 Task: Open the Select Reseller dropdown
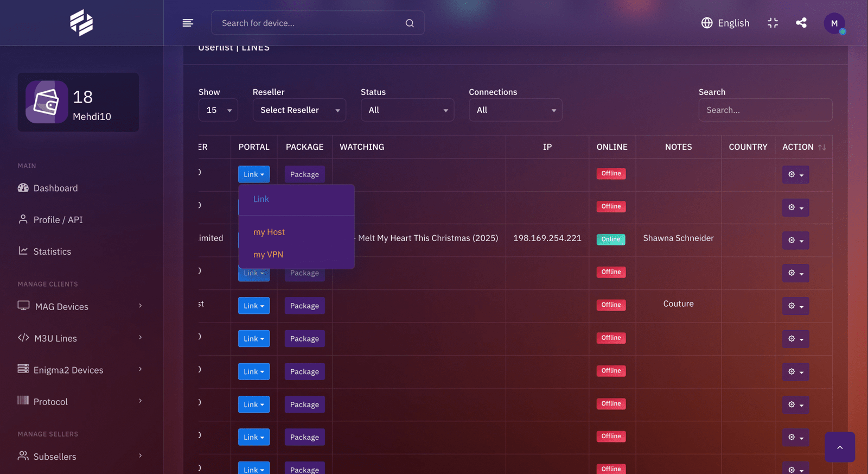(299, 110)
